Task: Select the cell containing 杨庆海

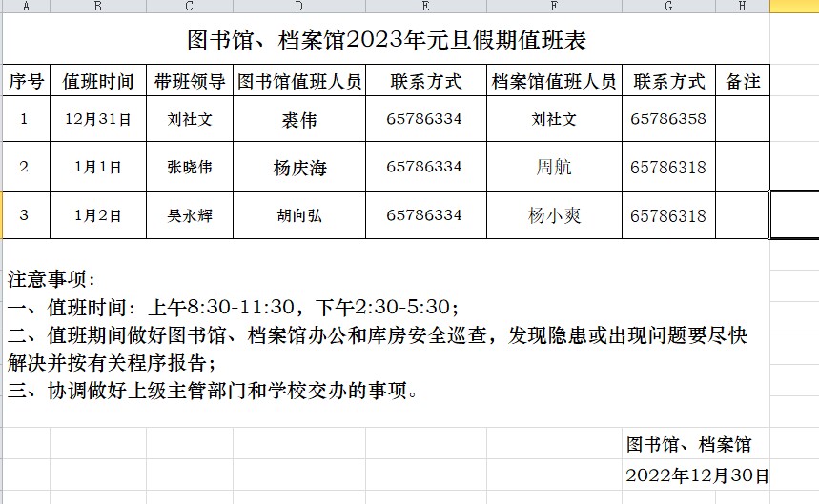Action: tap(299, 169)
